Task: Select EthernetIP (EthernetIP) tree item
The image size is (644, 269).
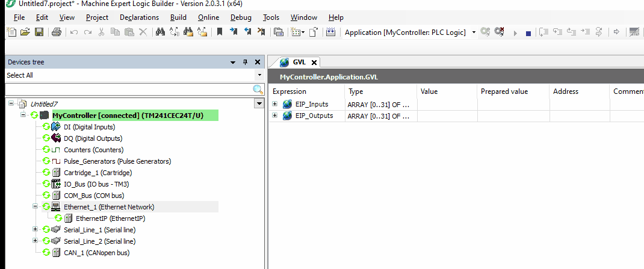Action: click(x=111, y=218)
